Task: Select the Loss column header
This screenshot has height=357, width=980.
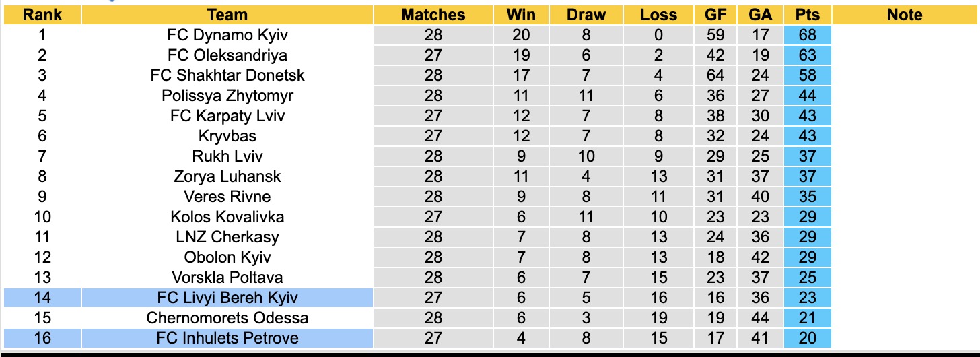Action: point(658,15)
